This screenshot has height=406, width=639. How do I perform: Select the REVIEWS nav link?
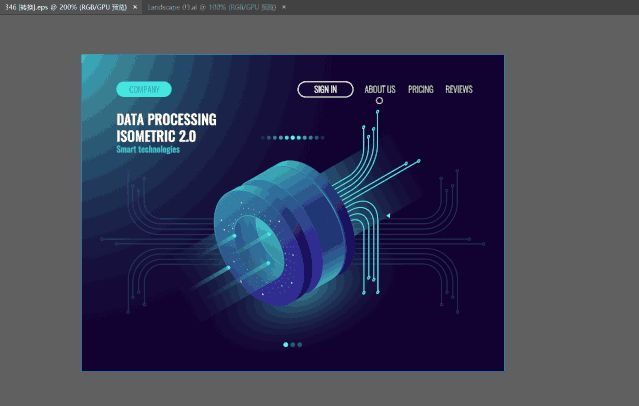coord(458,89)
